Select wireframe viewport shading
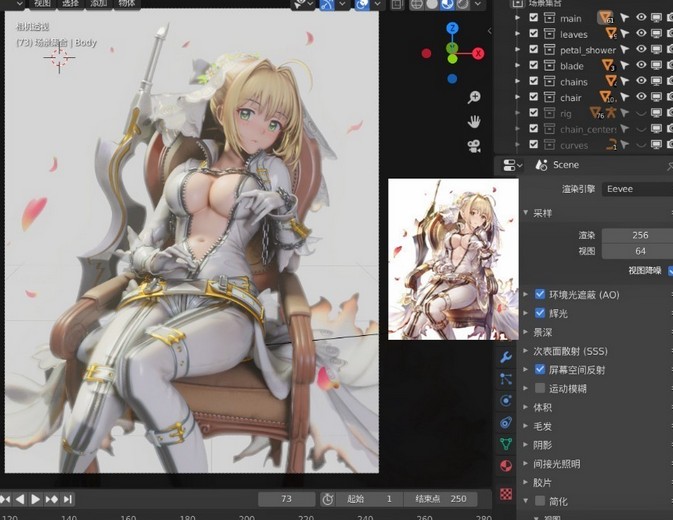 pos(416,4)
